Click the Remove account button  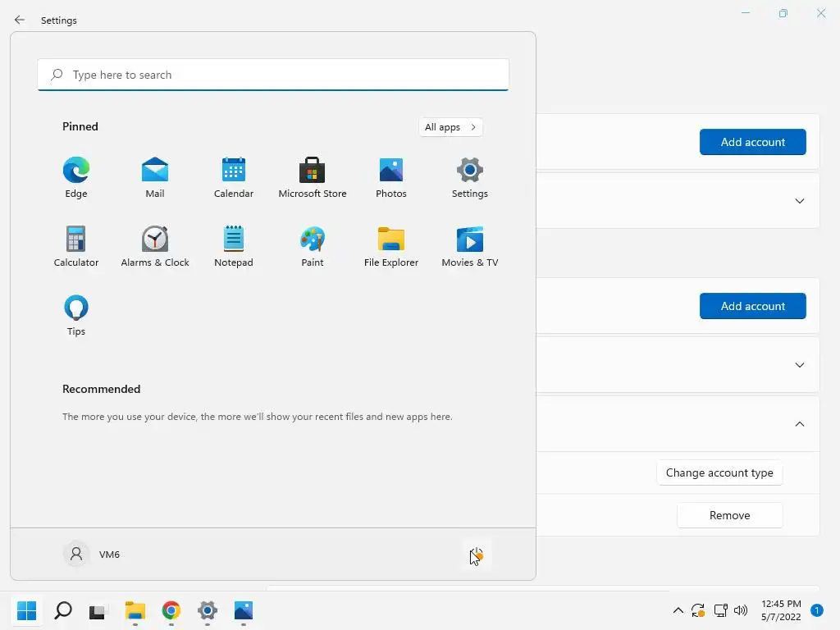(x=729, y=515)
